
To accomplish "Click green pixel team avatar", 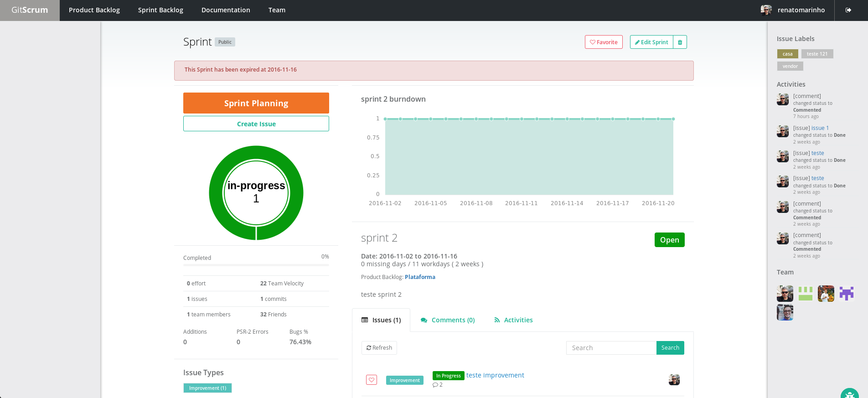I will coord(806,294).
